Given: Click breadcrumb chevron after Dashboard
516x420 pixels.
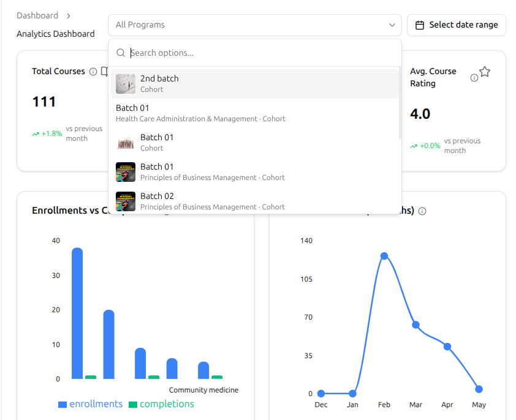Looking at the screenshot, I should [x=69, y=16].
